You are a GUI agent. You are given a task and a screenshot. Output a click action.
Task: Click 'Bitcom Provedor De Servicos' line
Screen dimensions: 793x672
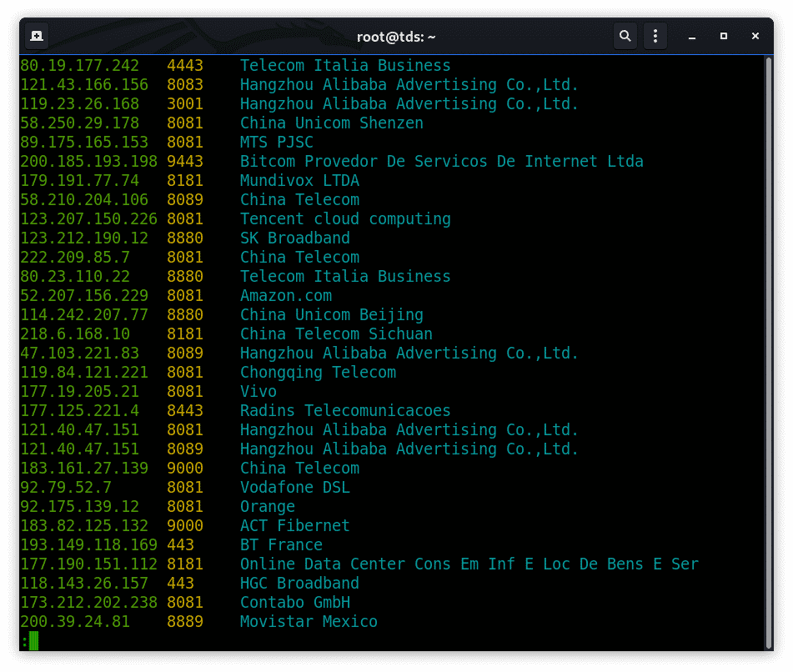click(x=441, y=162)
